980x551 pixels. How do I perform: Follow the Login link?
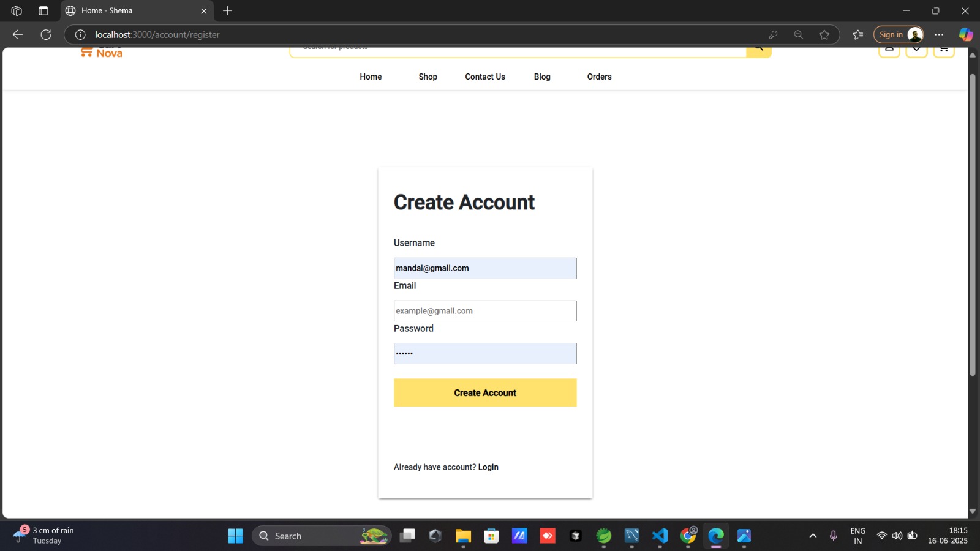[488, 467]
